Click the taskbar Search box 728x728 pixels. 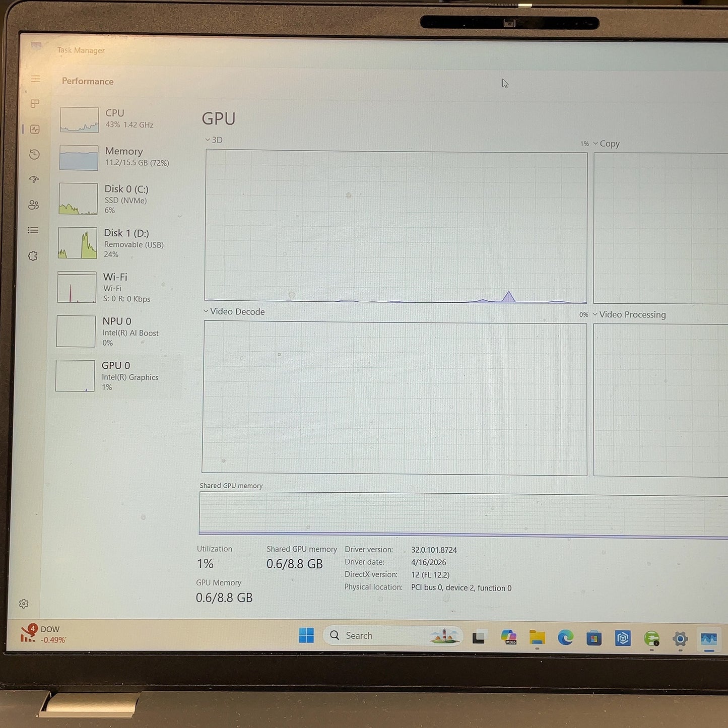click(x=393, y=636)
